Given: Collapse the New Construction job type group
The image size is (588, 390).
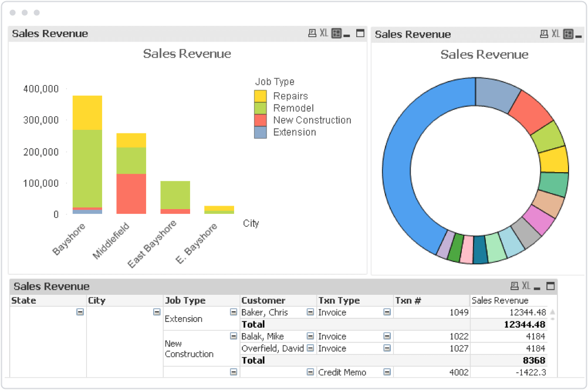Looking at the screenshot, I should point(233,336).
